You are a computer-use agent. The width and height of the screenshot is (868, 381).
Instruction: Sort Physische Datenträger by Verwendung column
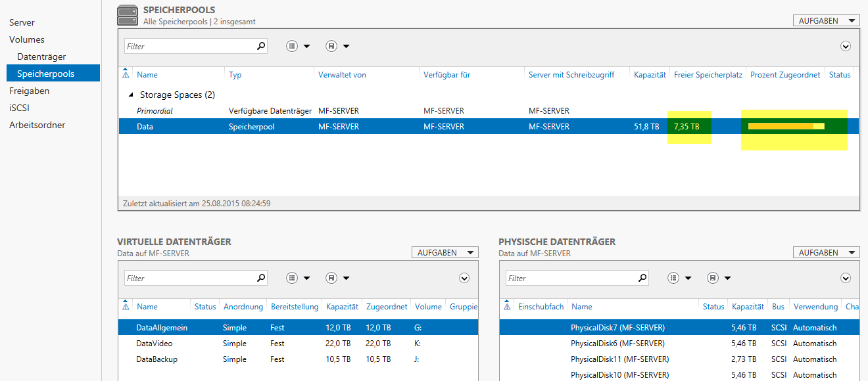[x=815, y=307]
